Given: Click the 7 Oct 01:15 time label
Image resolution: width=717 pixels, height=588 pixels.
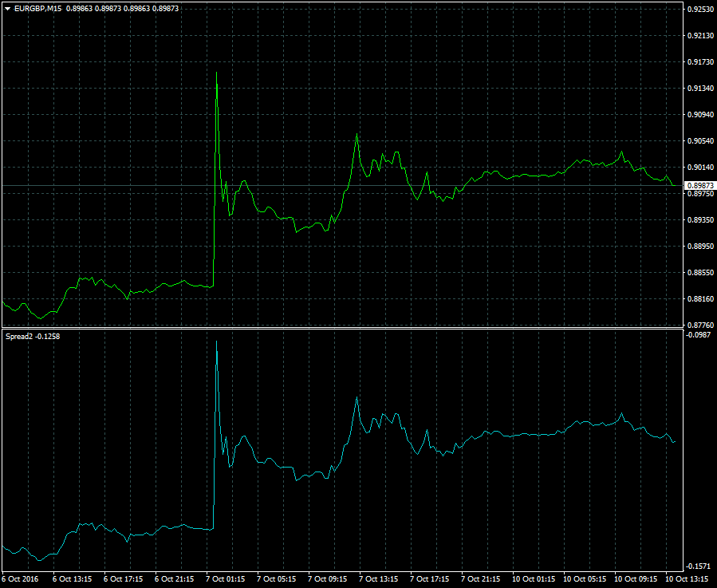Looking at the screenshot, I should click(x=226, y=579).
